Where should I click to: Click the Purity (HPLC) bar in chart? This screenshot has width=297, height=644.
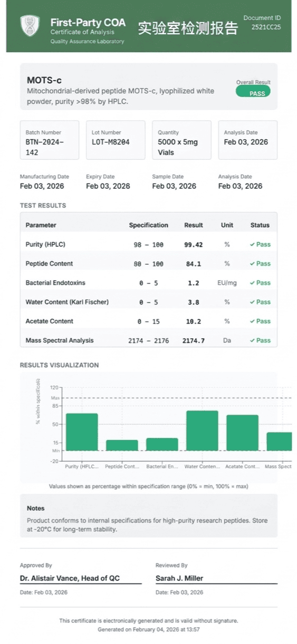[82, 432]
